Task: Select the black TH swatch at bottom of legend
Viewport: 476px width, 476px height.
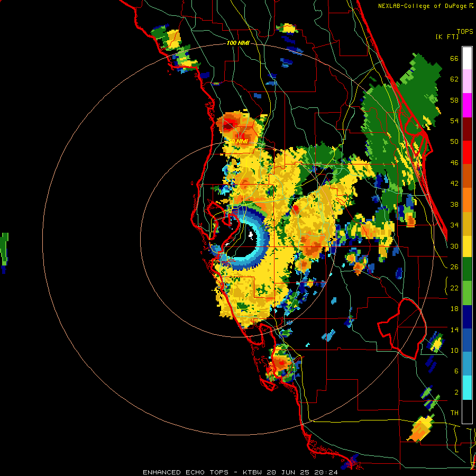Action: coord(467,411)
